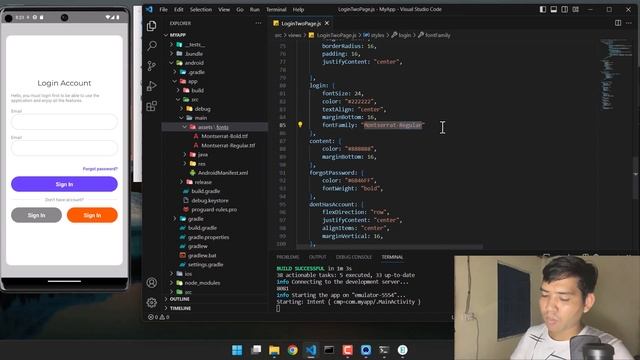
Task: Open Source Control view
Action: pos(151,65)
